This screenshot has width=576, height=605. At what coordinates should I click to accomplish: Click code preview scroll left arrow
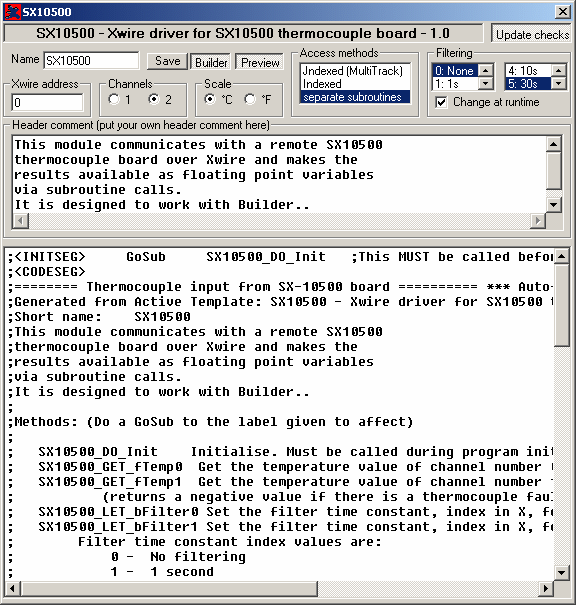13,588
